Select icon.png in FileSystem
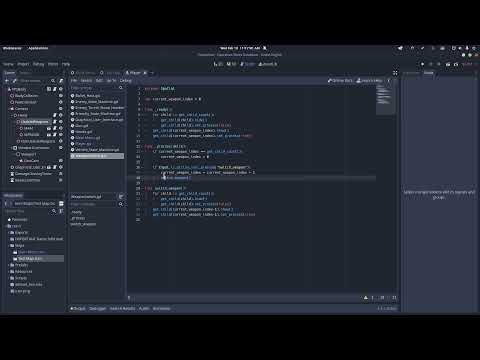The image size is (480, 360). 23,291
